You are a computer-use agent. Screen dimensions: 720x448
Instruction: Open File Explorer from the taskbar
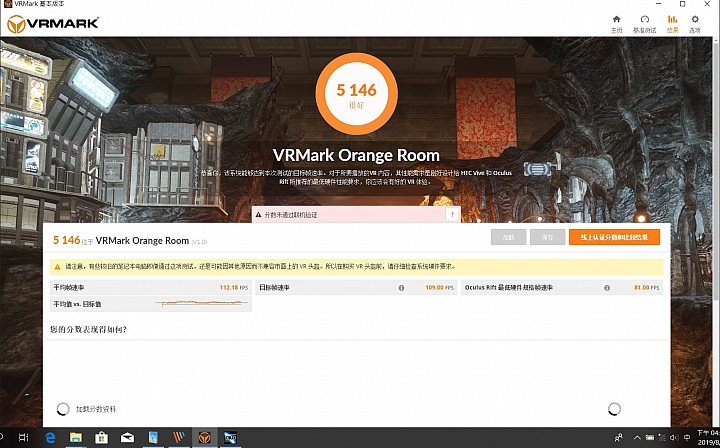tap(75, 437)
